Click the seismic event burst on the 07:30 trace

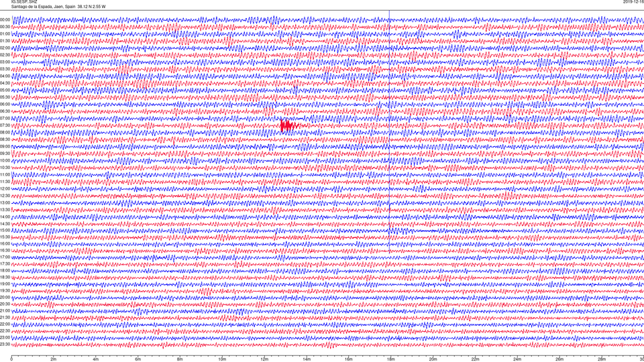click(290, 125)
